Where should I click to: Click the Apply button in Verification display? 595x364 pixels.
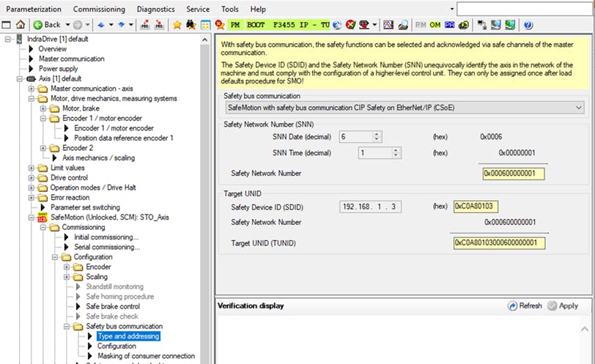[563, 305]
